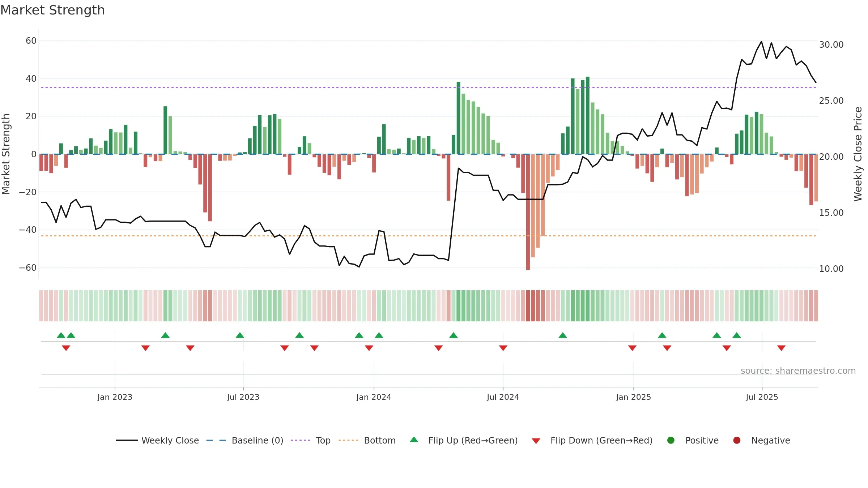Click the orange dotted Bottom legend swatch

[349, 440]
